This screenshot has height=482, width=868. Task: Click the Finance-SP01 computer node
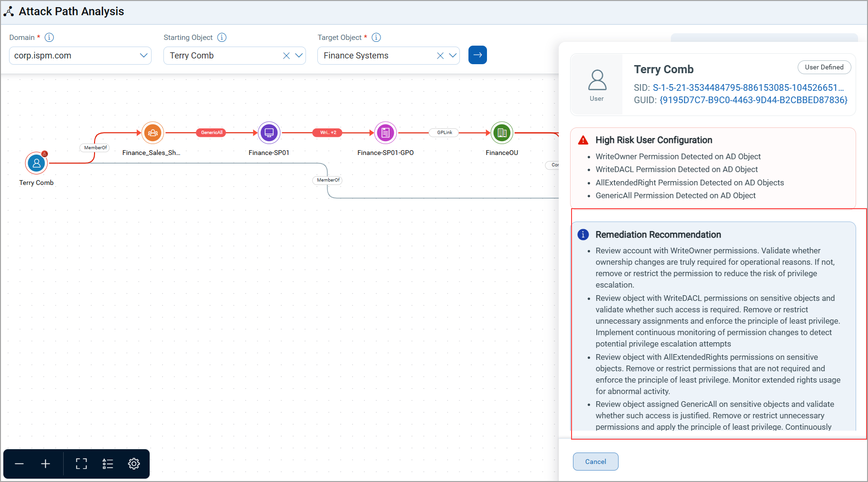coord(269,133)
